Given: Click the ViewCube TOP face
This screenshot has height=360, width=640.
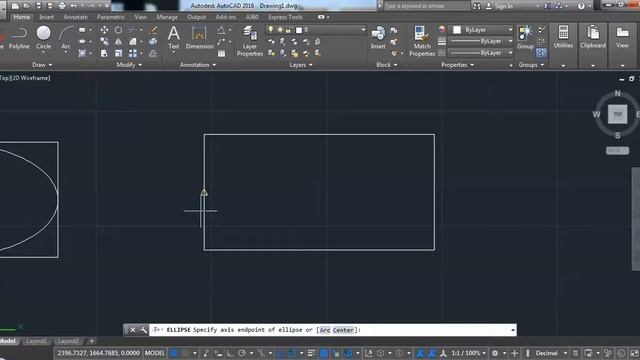Looking at the screenshot, I should 617,114.
